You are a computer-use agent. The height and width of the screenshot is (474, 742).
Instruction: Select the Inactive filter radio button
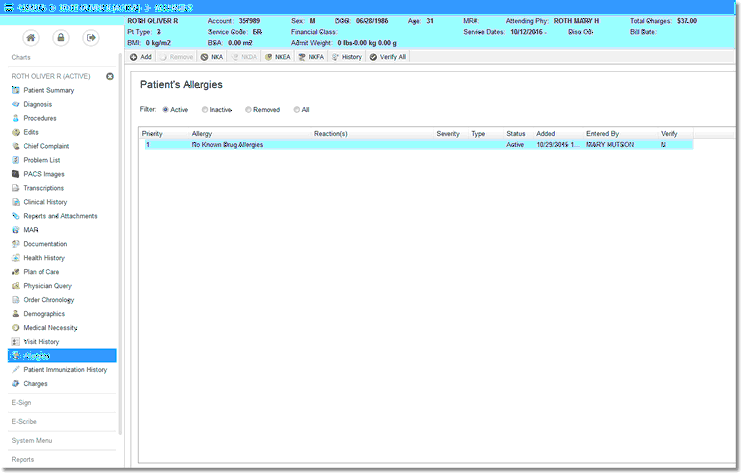[x=205, y=109]
